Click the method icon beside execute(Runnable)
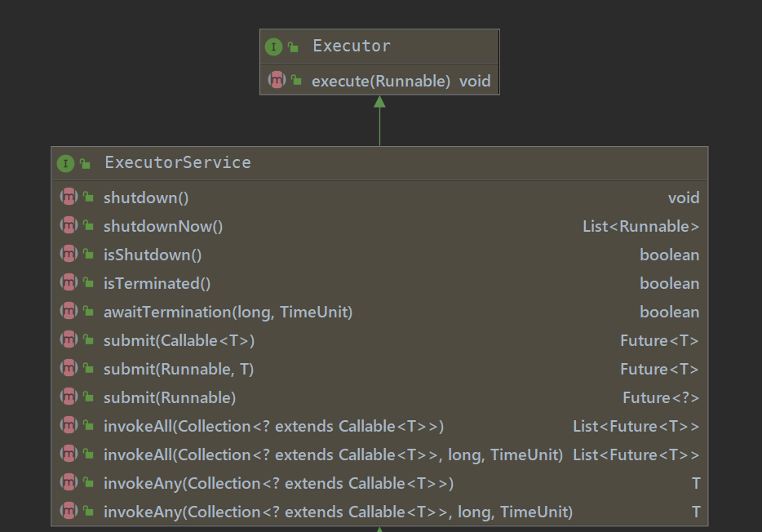Viewport: 762px width, 532px height. [x=277, y=81]
